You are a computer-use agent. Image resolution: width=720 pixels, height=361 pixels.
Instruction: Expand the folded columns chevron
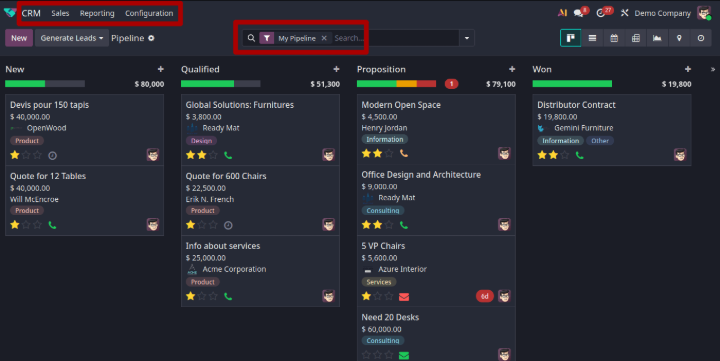point(713,69)
